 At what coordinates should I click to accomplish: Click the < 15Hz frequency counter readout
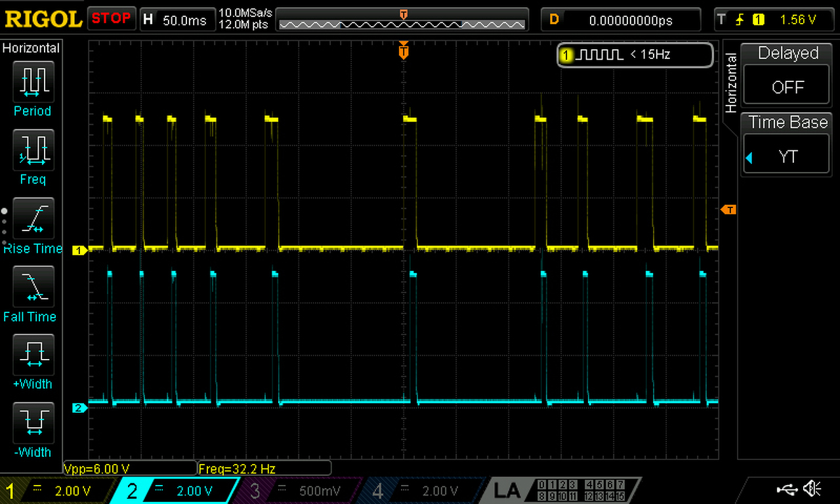tap(650, 55)
